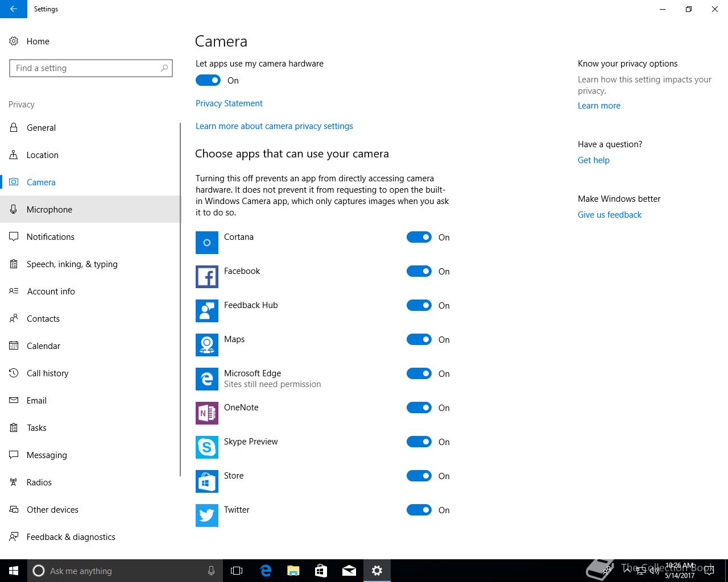Click the Give us feedback link
Image resolution: width=728 pixels, height=582 pixels.
[609, 215]
